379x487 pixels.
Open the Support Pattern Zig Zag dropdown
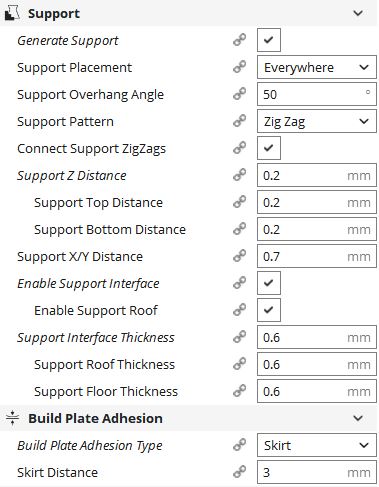(x=317, y=121)
